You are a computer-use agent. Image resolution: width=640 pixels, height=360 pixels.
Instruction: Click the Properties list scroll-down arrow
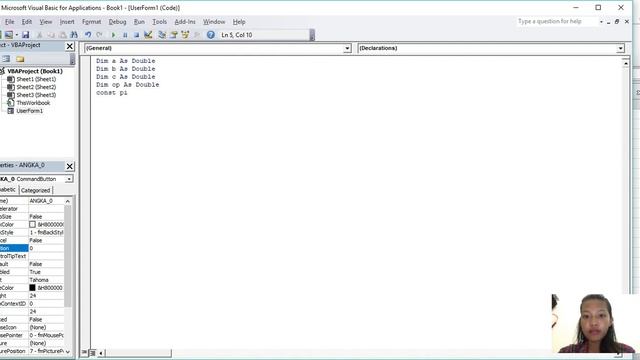pos(68,351)
